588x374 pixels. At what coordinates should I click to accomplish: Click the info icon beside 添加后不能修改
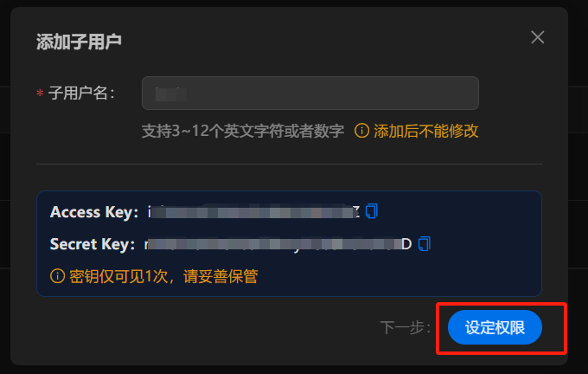(x=361, y=131)
